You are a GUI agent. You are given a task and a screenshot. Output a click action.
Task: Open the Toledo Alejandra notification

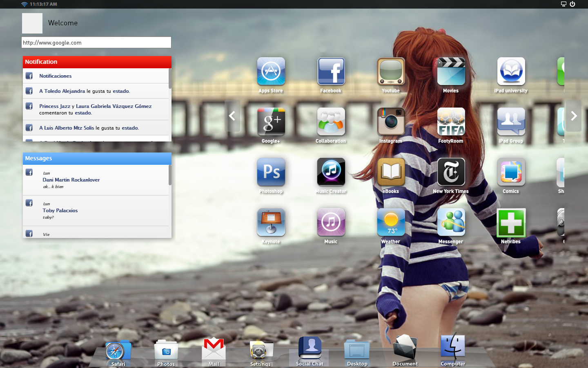[96, 91]
